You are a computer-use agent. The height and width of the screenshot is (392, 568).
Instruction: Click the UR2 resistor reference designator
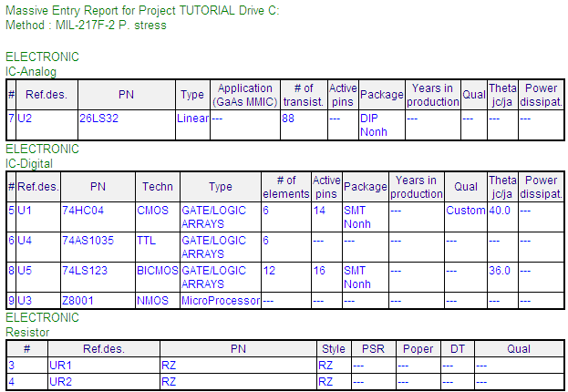(60, 381)
